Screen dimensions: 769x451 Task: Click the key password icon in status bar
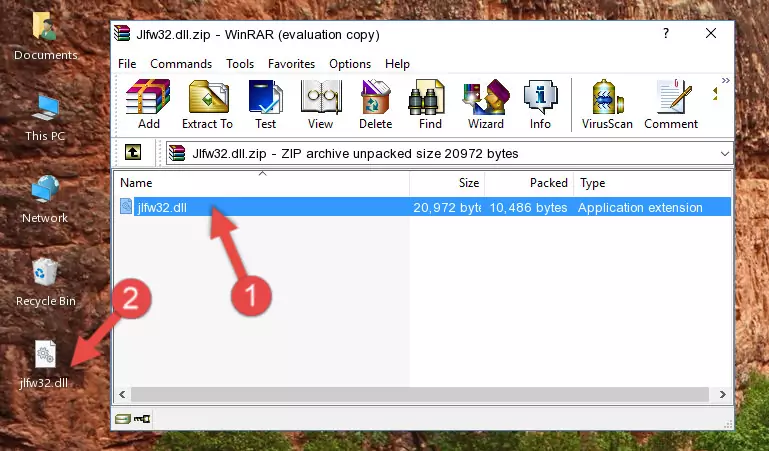click(142, 419)
